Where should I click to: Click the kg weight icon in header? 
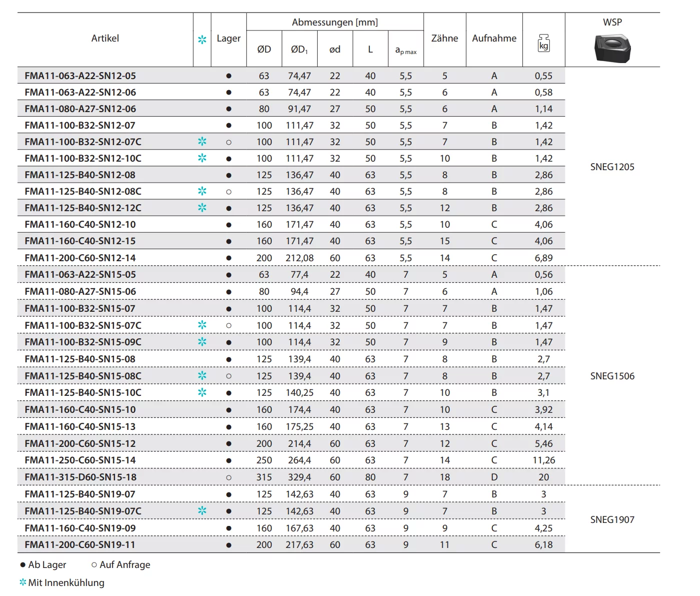pyautogui.click(x=543, y=44)
